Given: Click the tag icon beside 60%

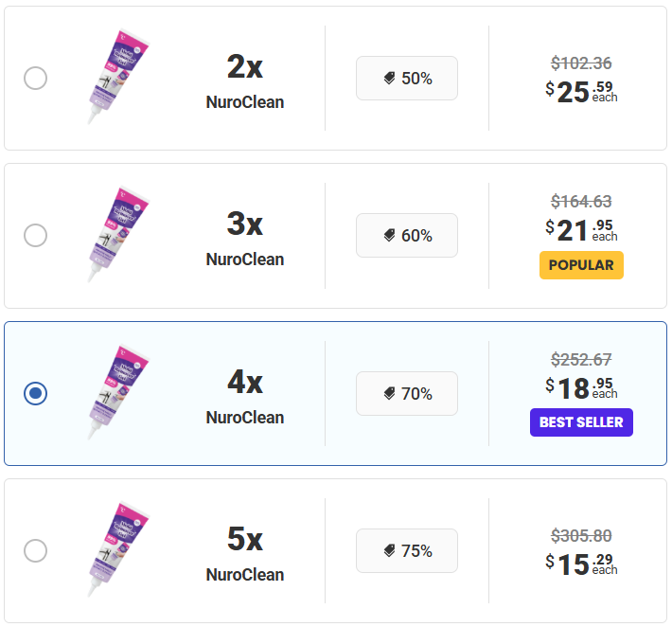Looking at the screenshot, I should tap(390, 236).
